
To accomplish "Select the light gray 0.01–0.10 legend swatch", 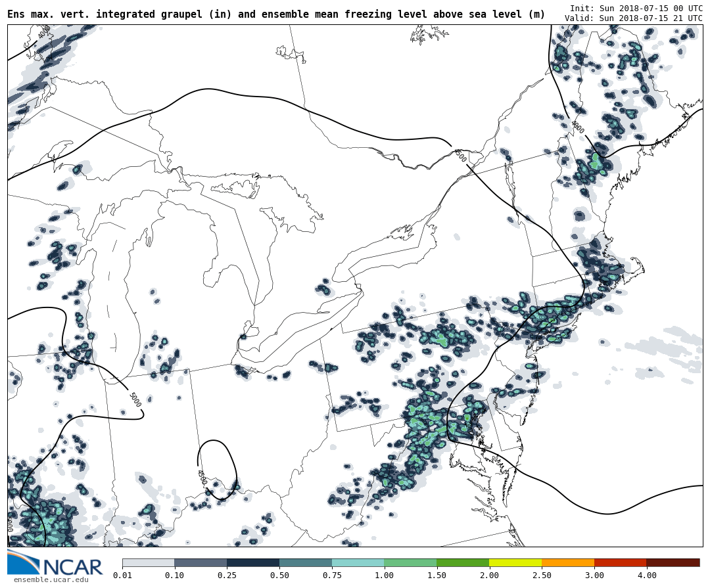I will 148,562.
